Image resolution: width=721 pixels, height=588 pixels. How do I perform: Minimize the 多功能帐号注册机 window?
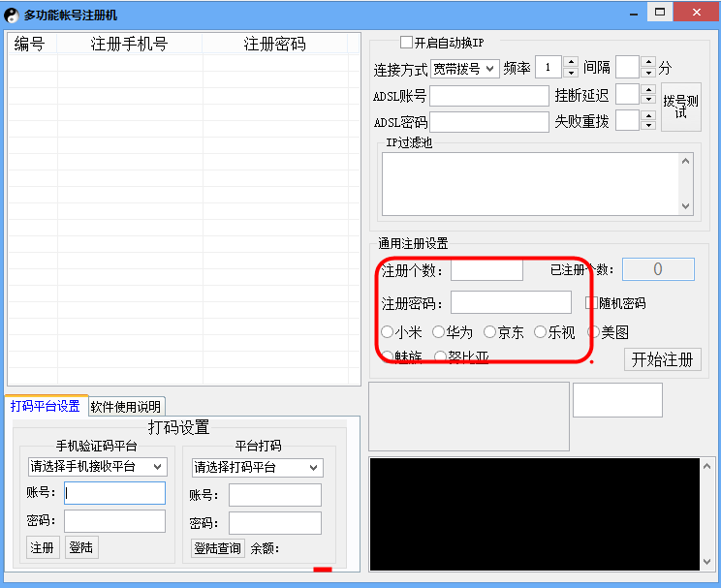(634, 14)
